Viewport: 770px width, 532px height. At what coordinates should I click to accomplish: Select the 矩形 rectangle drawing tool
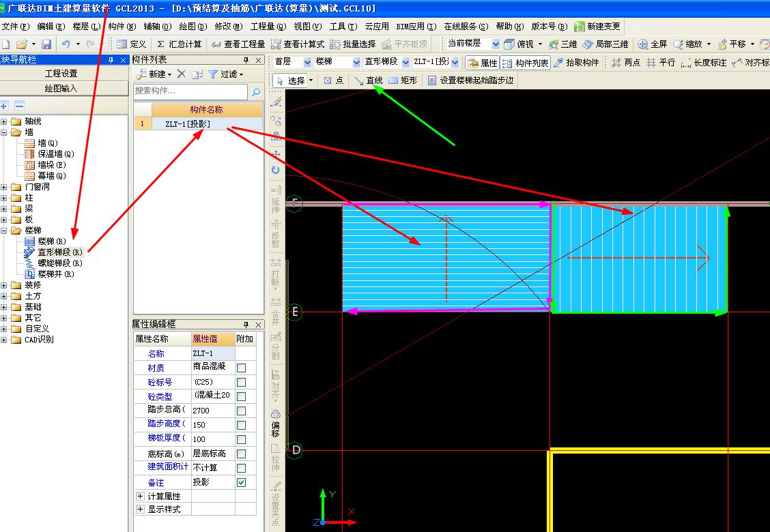403,80
